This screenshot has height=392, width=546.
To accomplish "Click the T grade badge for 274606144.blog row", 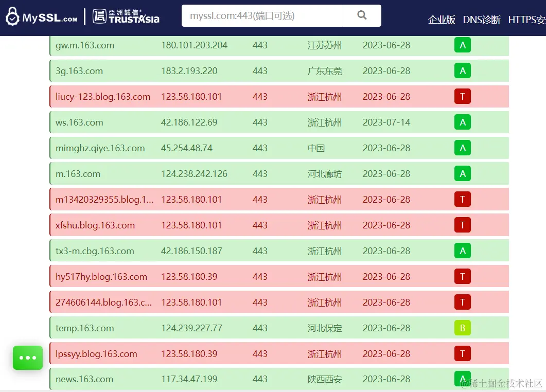I will (x=463, y=302).
